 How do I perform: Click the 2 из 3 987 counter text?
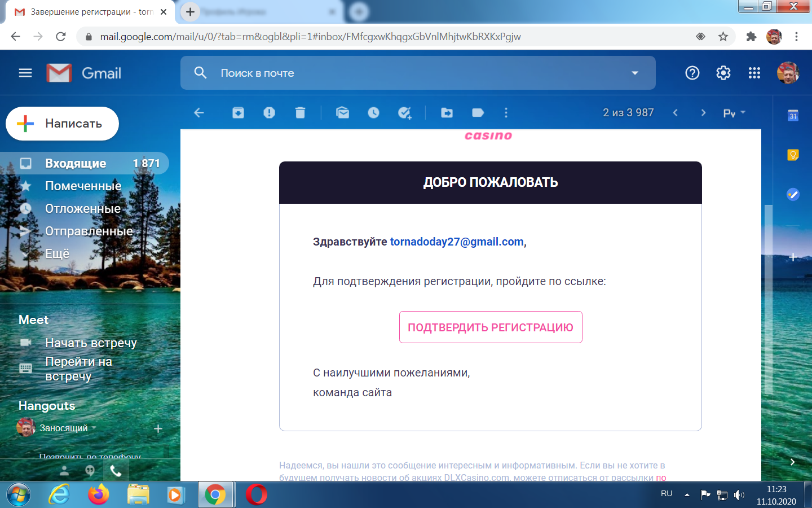coord(628,112)
